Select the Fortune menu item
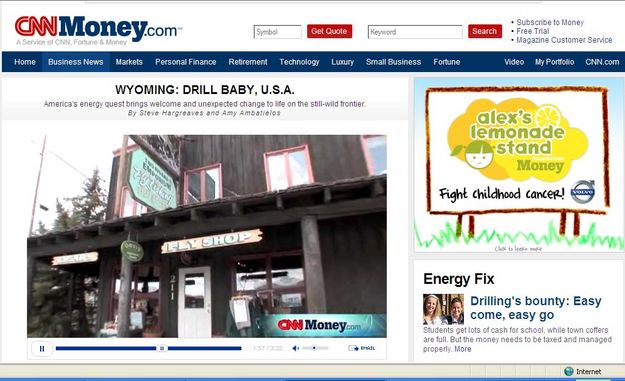The image size is (625, 381). click(447, 62)
